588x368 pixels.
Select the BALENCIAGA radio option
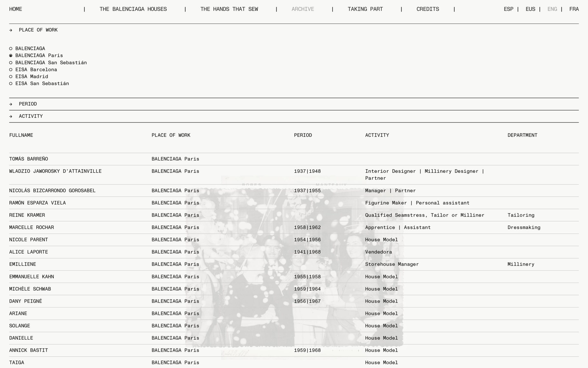pyautogui.click(x=11, y=49)
